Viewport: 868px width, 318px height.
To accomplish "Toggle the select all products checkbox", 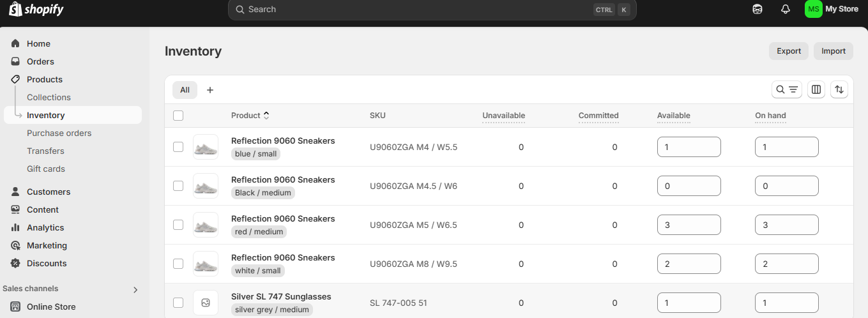I will (178, 116).
